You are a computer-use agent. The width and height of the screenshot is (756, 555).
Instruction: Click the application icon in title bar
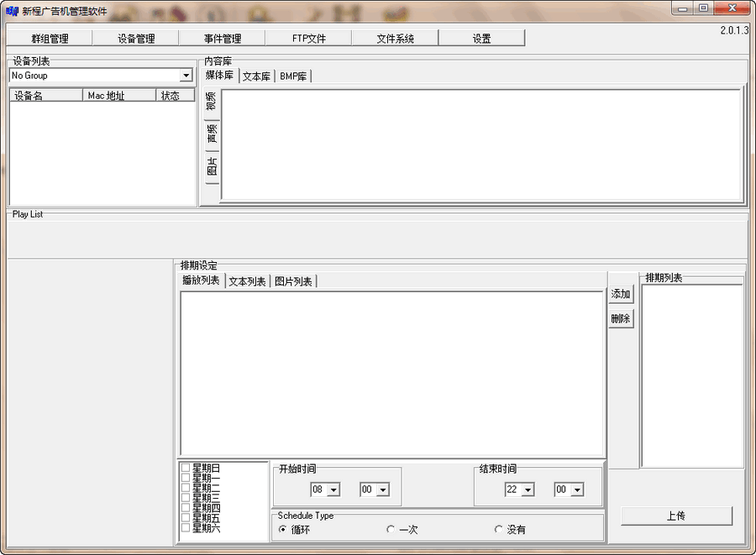[12, 11]
